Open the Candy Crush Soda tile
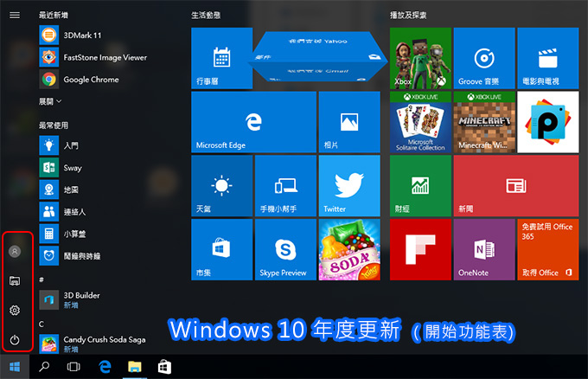Viewport: 588px width, 379px height. point(349,250)
